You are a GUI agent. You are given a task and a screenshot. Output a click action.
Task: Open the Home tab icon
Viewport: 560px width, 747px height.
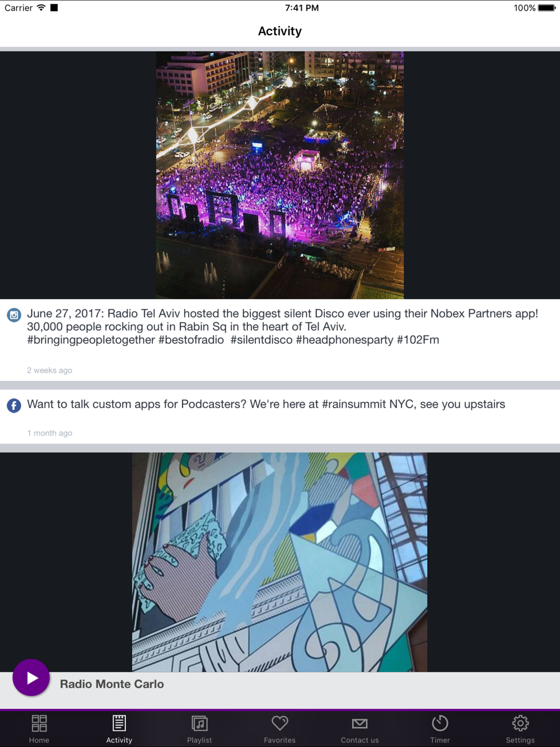click(39, 723)
